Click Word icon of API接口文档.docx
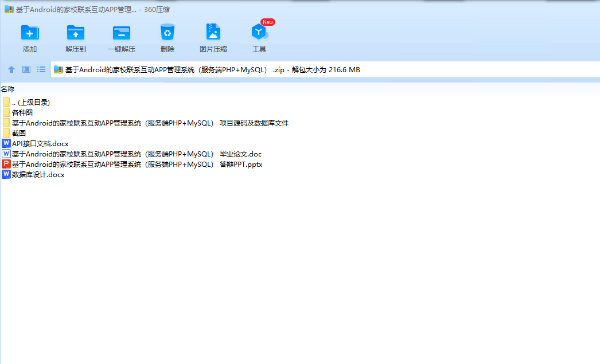Viewport: 600px width, 364px height. point(6,143)
